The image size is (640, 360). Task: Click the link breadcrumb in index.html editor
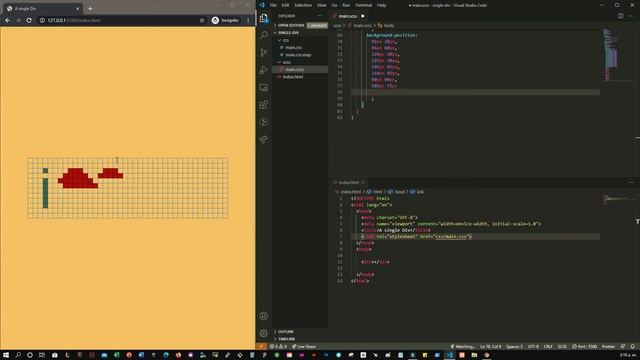pos(418,192)
